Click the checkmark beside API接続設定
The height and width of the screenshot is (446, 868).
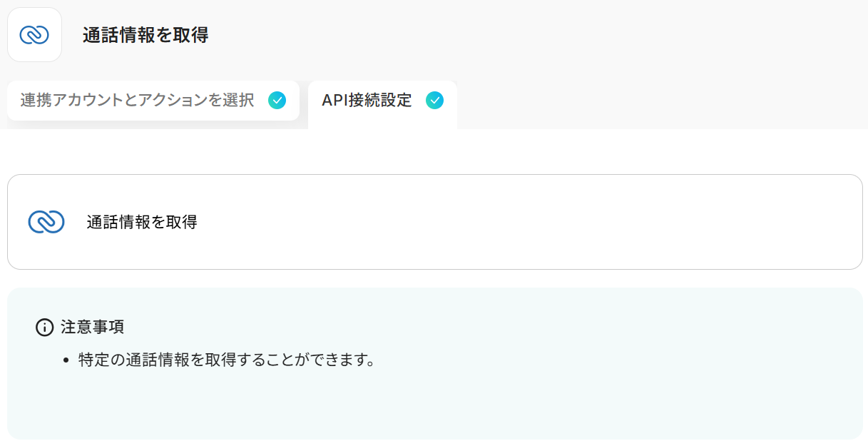(x=434, y=101)
